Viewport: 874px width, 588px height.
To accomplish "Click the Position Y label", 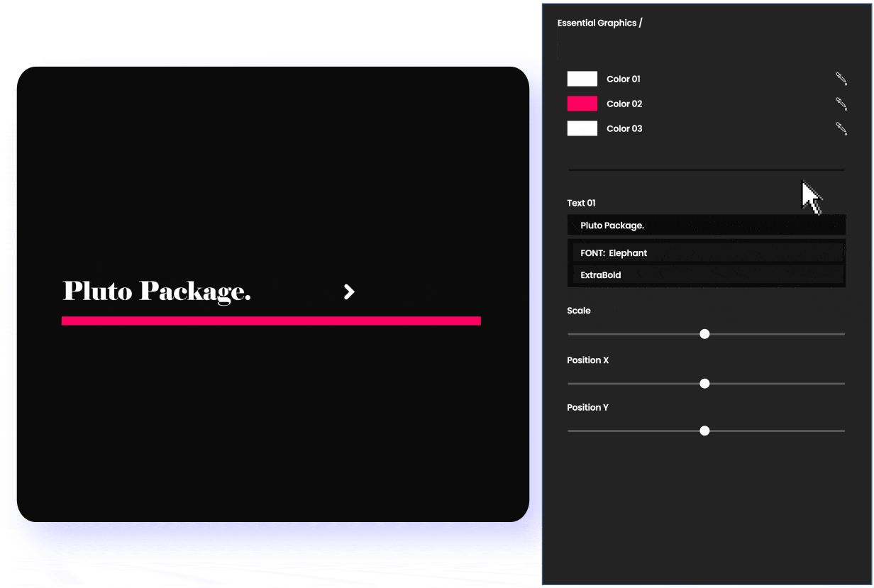I will tap(587, 408).
